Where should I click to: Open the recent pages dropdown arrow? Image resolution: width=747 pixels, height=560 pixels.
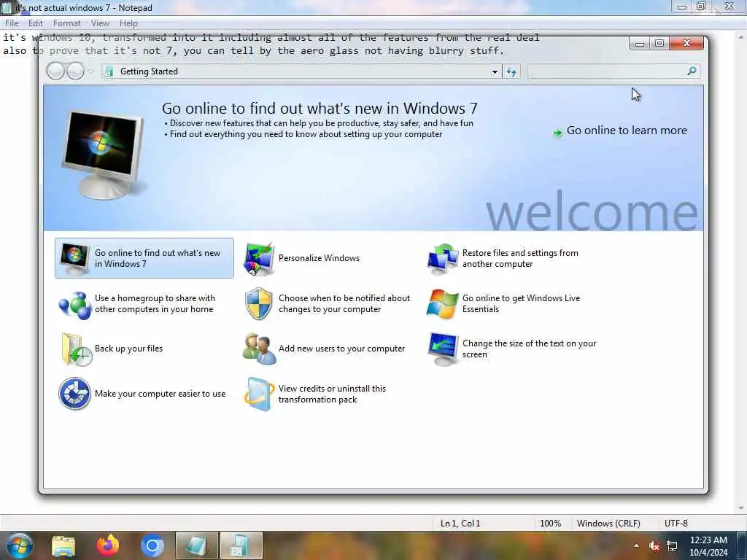click(90, 72)
